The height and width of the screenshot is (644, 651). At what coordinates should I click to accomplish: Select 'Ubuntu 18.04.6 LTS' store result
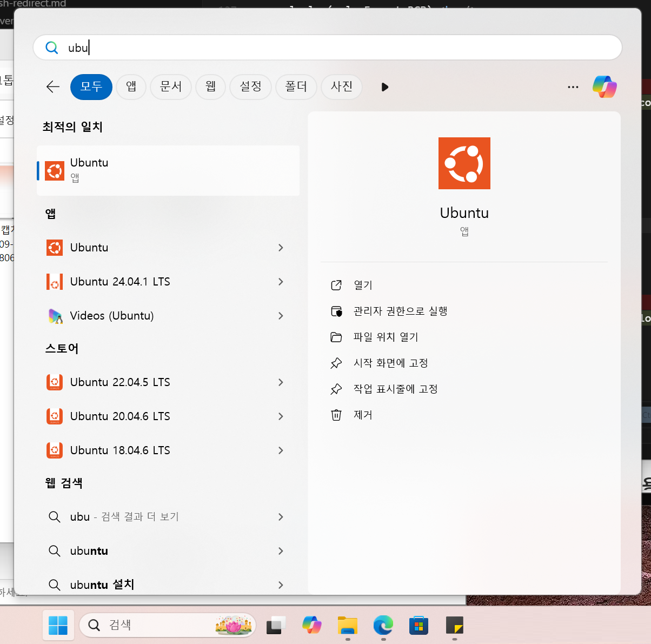(x=168, y=450)
